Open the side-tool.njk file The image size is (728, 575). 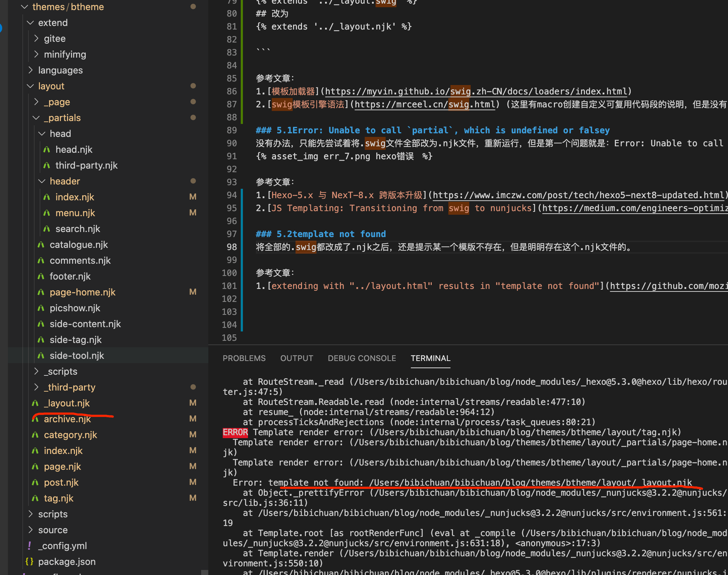click(77, 356)
